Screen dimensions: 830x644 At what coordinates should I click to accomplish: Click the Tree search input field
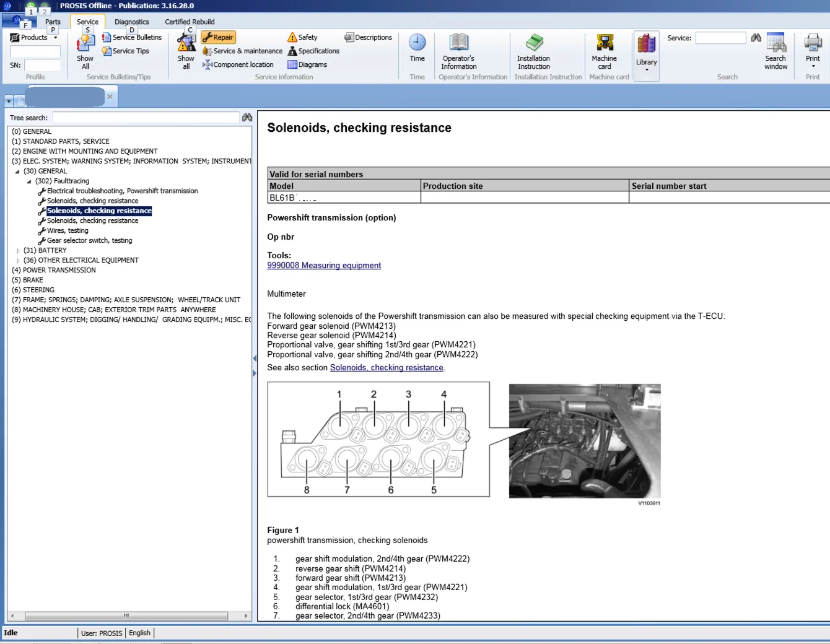[146, 118]
